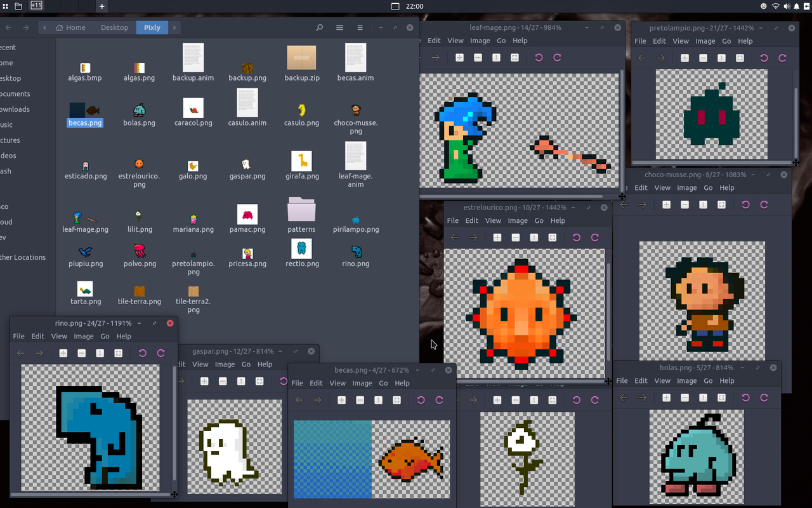Viewport: 812px width, 508px height.
Task: Open the patterns folder
Action: click(301, 215)
